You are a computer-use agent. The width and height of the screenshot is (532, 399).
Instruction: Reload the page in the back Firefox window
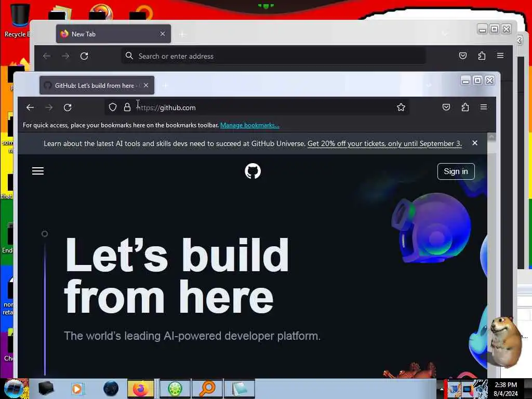[x=84, y=56]
